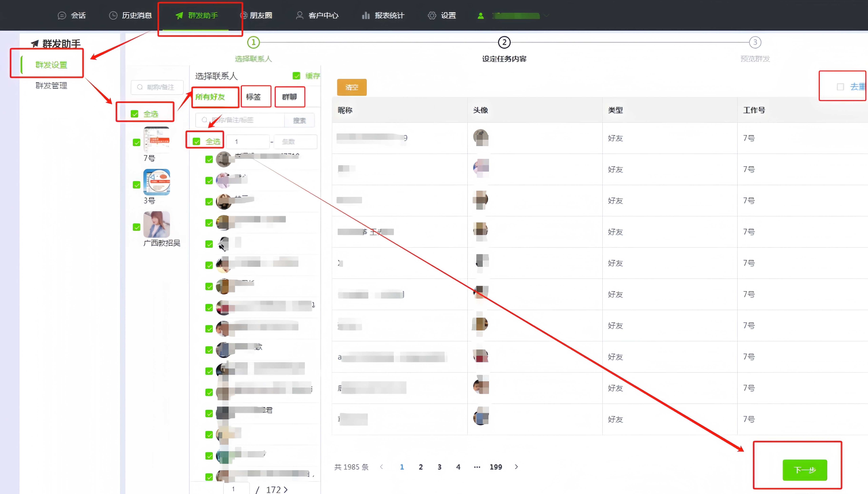Click step 2 设定任务内容 circle
Viewport: 868px width, 494px height.
(504, 42)
